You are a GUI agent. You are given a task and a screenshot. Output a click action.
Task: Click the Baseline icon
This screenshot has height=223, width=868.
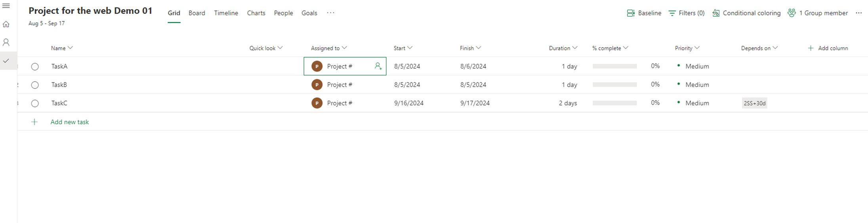coord(631,13)
